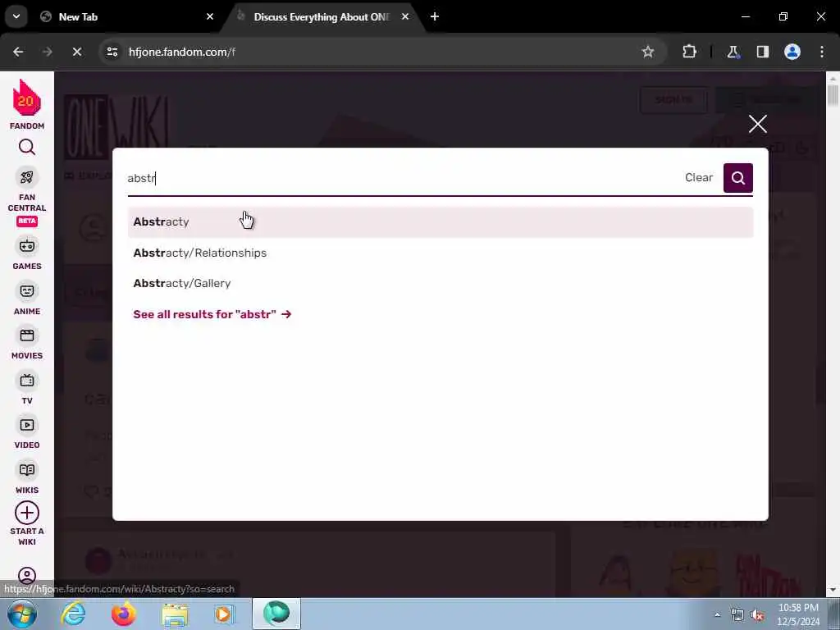The image size is (840, 630).
Task: Open Chrome three-dot menu
Action: pos(821,52)
